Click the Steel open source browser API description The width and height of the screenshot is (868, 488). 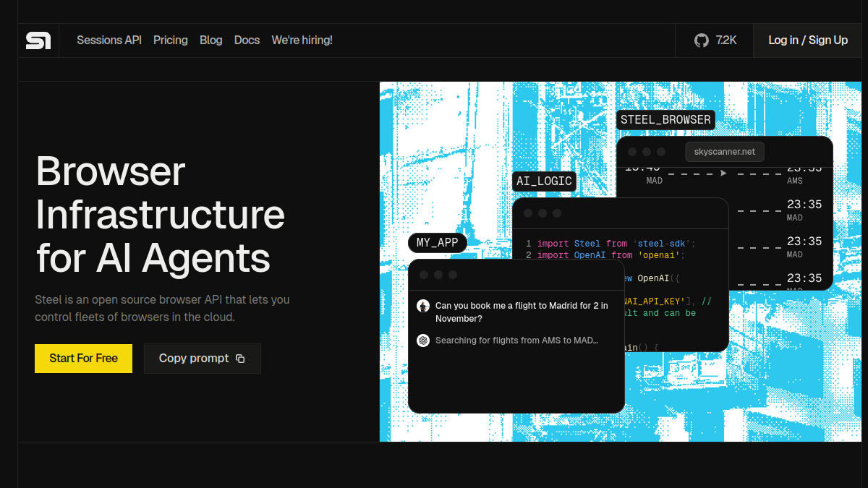tap(162, 308)
